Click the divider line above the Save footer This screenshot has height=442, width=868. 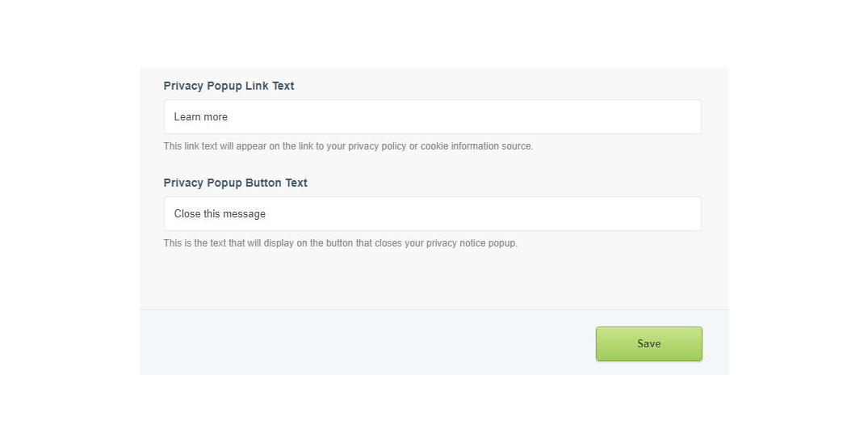[x=432, y=309]
